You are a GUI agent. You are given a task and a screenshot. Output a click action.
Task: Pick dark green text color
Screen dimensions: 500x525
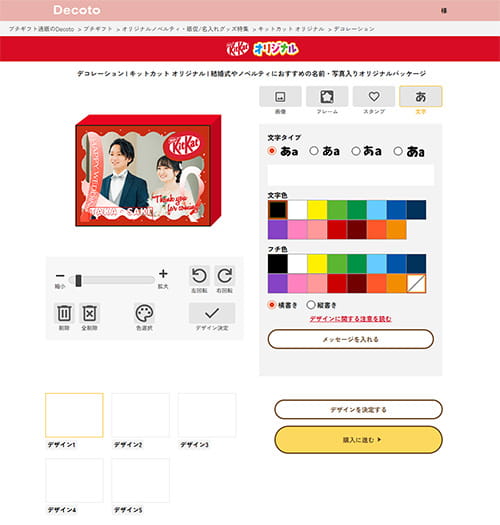[357, 210]
